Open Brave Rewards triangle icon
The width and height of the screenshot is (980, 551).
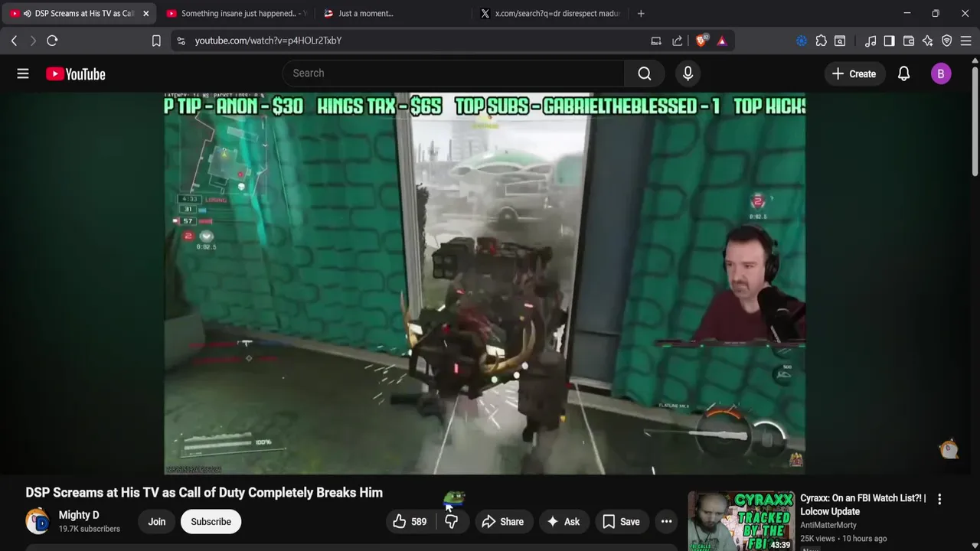(722, 41)
